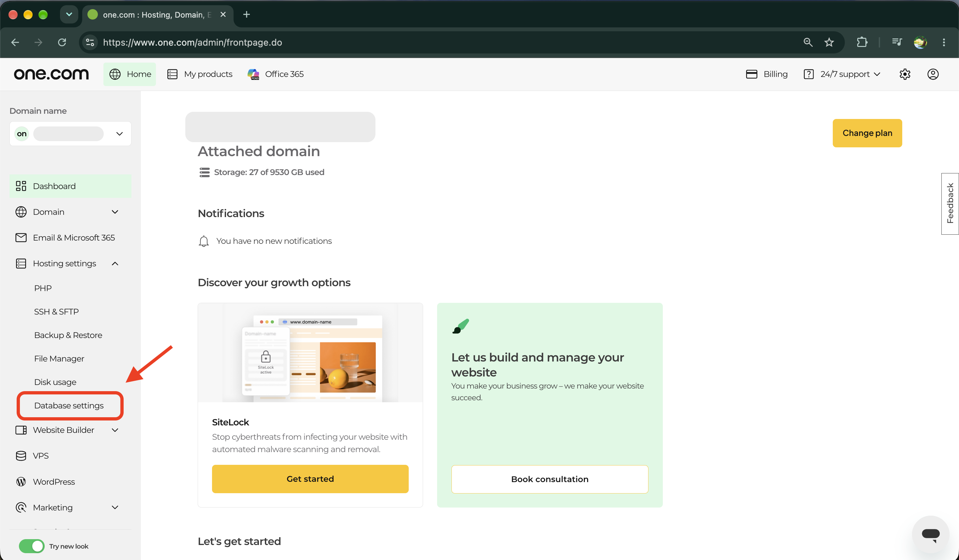Click the Book consultation button
Screen dimensions: 959x560
coord(550,479)
